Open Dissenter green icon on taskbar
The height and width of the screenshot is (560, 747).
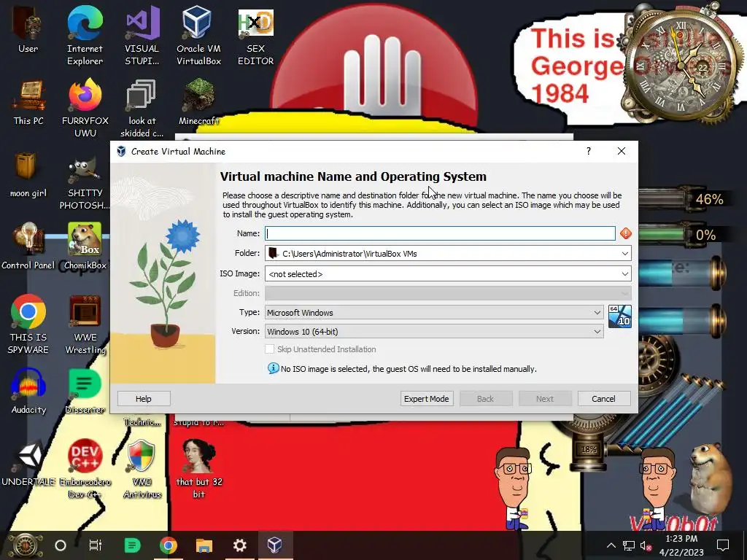point(132,545)
